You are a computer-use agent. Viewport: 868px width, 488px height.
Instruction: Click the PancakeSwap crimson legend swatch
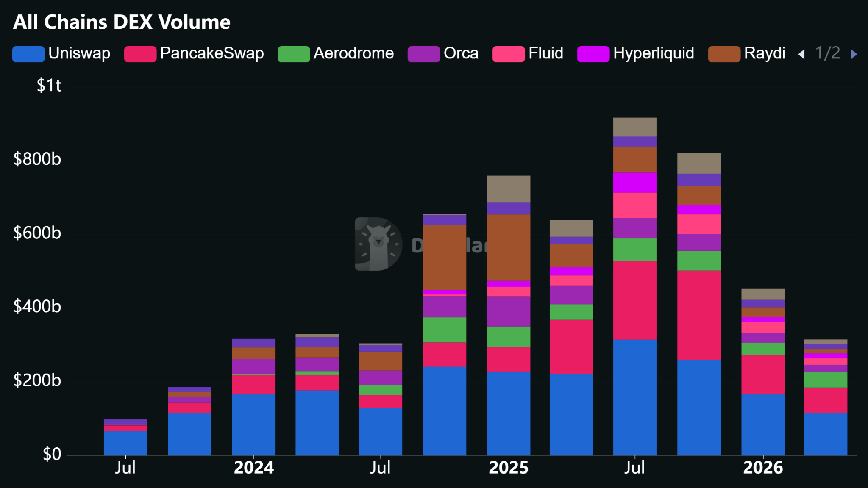coord(140,54)
